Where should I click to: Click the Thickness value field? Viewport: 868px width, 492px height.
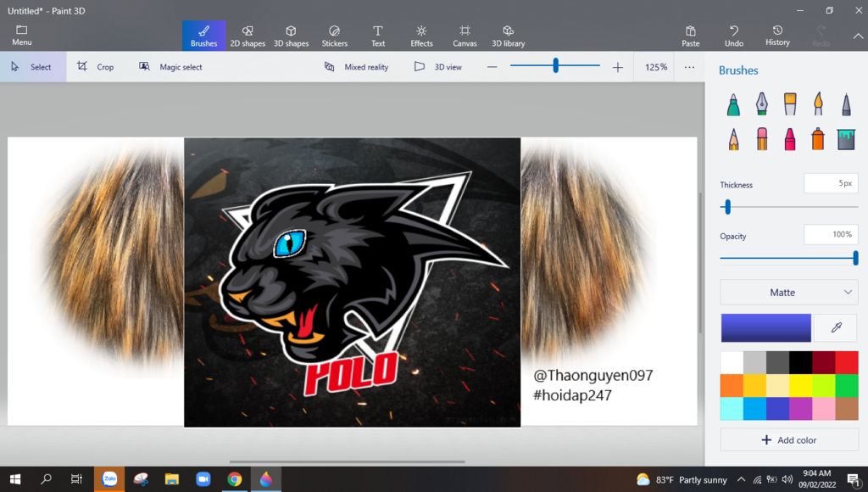[x=831, y=183]
